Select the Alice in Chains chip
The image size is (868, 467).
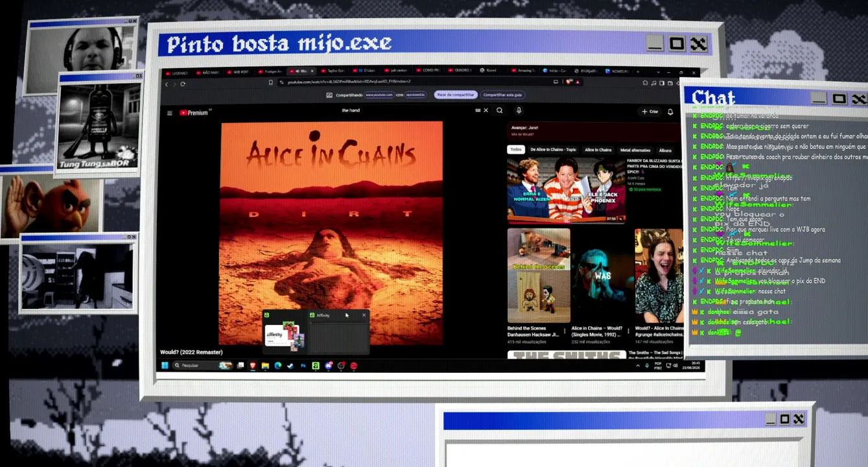[x=598, y=150]
